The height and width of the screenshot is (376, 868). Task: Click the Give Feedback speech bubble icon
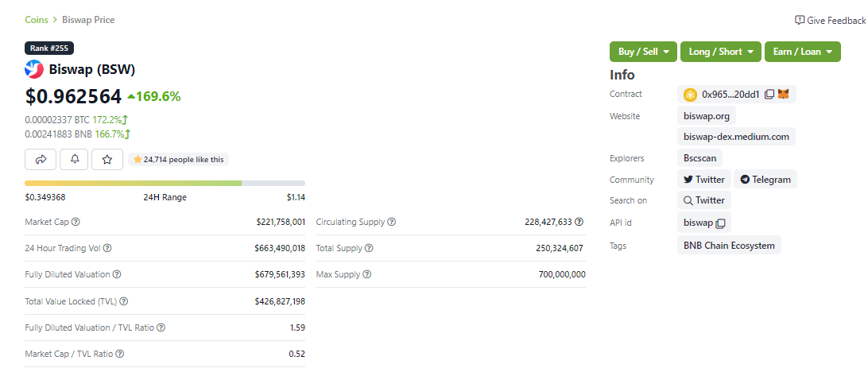click(800, 20)
